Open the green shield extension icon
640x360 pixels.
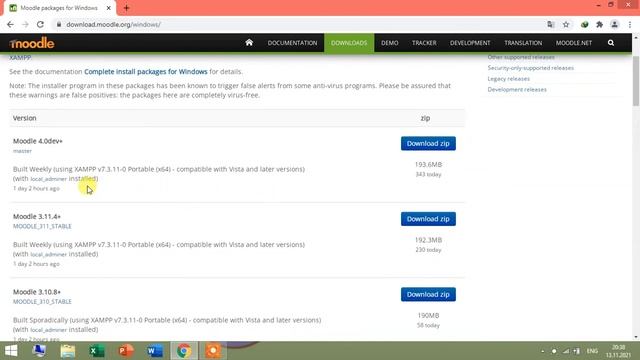(x=584, y=24)
